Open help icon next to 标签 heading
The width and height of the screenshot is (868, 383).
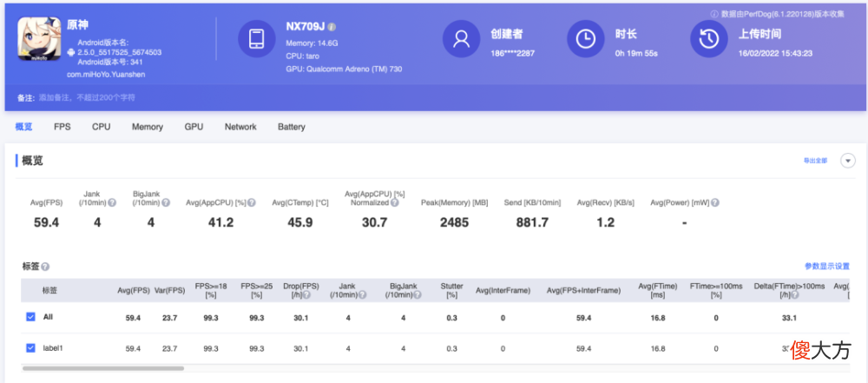pos(45,267)
